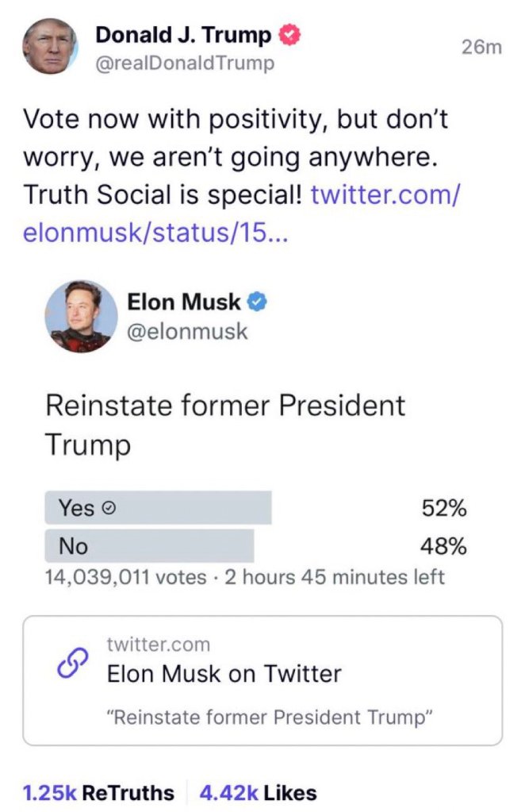The image size is (525, 812).
Task: View the 1.25k ReTruths list
Action: [98, 791]
